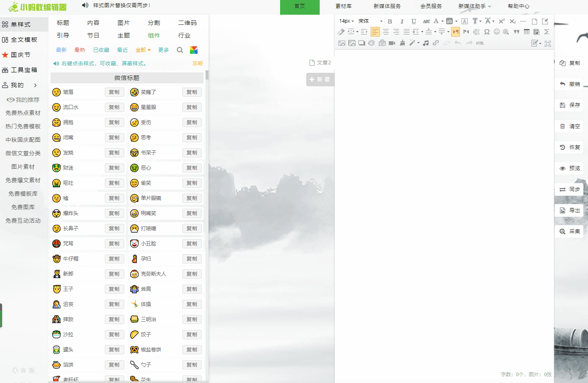Click 保存 in right panel
Viewport: 588px width, 383px height.
point(569,105)
